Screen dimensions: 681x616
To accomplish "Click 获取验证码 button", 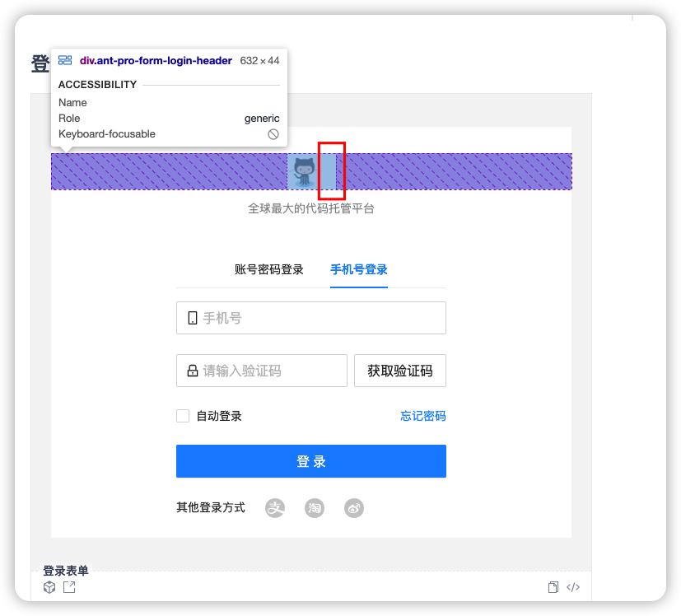I will click(400, 371).
